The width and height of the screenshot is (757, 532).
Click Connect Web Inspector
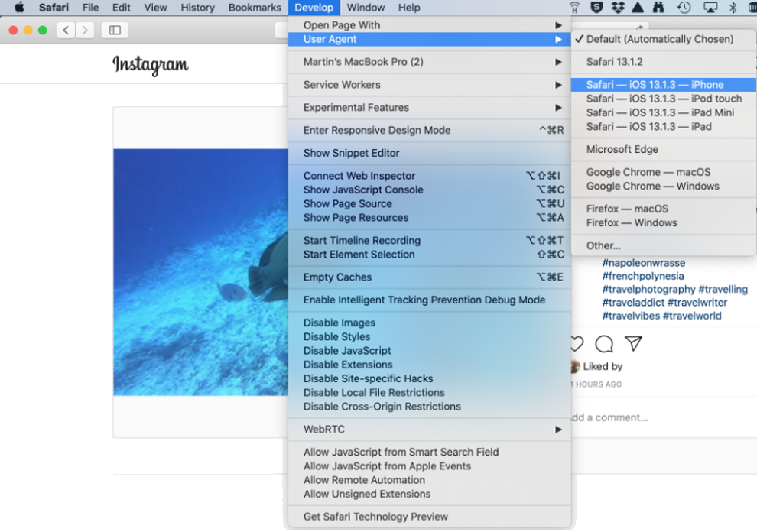tap(429, 175)
